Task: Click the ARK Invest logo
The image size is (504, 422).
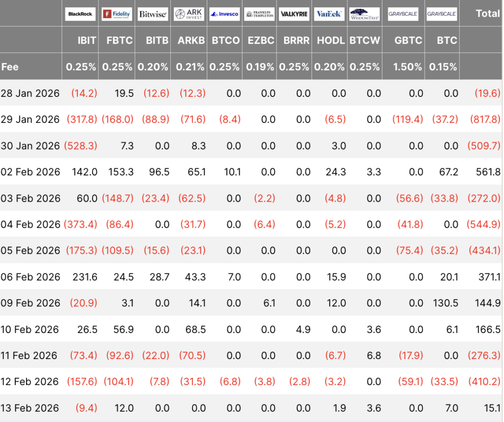Action: click(189, 14)
